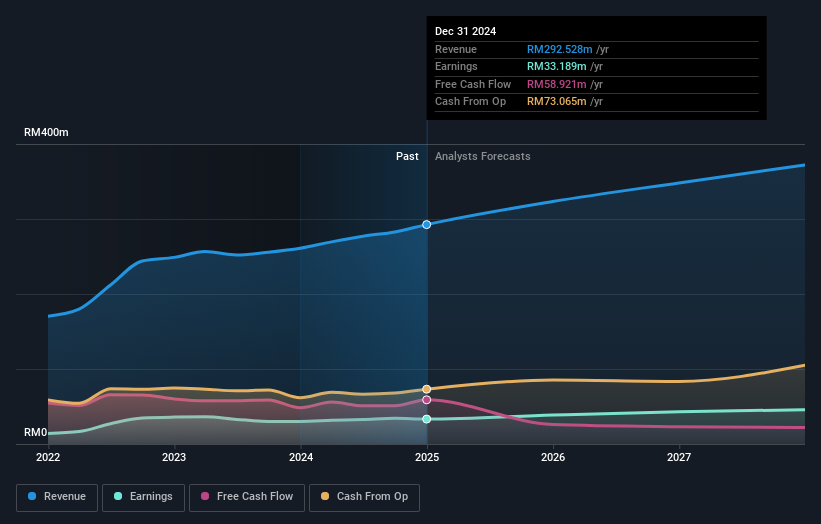Toggle the Earnings legend button
821x524 pixels.
pyautogui.click(x=143, y=497)
